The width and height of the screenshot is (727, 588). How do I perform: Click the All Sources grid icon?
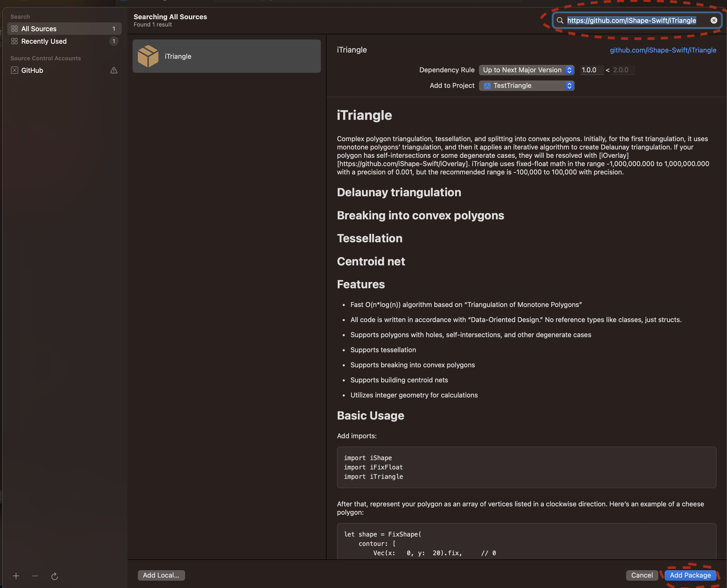point(14,29)
